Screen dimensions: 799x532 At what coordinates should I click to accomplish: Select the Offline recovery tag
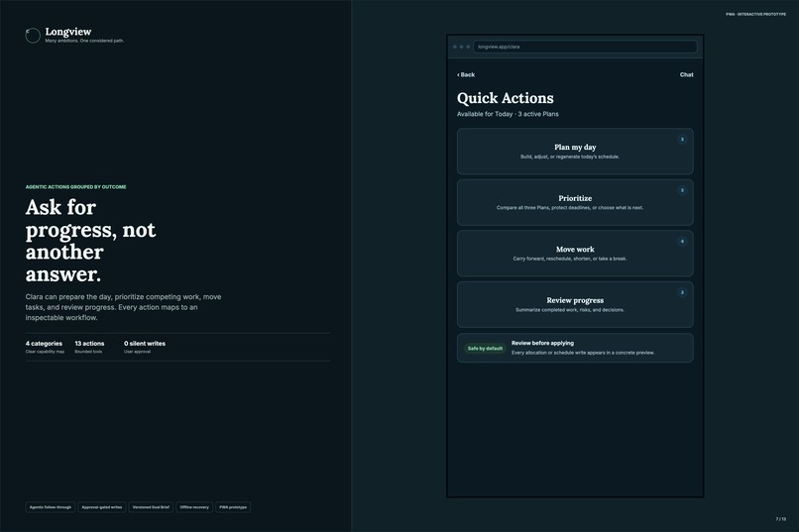[x=194, y=507]
